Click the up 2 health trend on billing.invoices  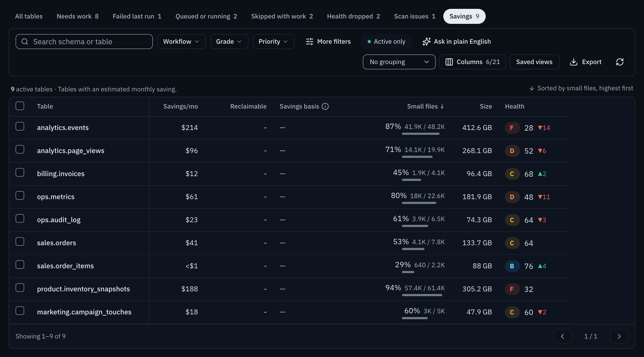(542, 174)
